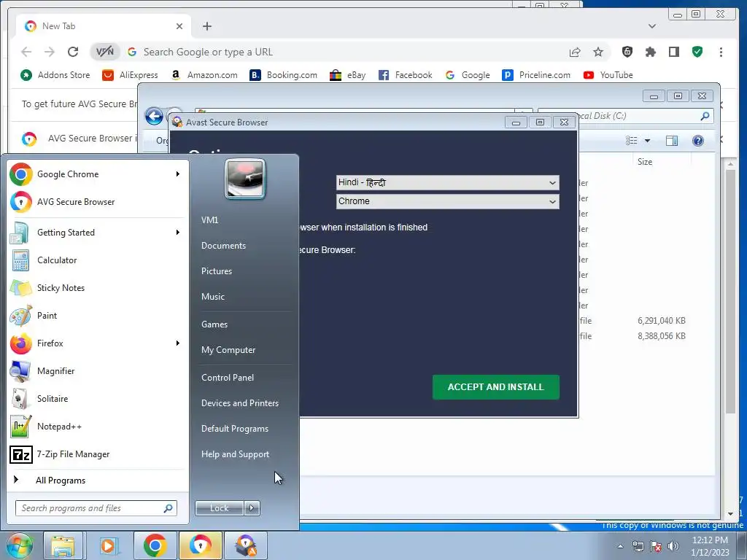The width and height of the screenshot is (747, 560).
Task: Open Windows Explorer taskbar icon
Action: pyautogui.click(x=63, y=545)
